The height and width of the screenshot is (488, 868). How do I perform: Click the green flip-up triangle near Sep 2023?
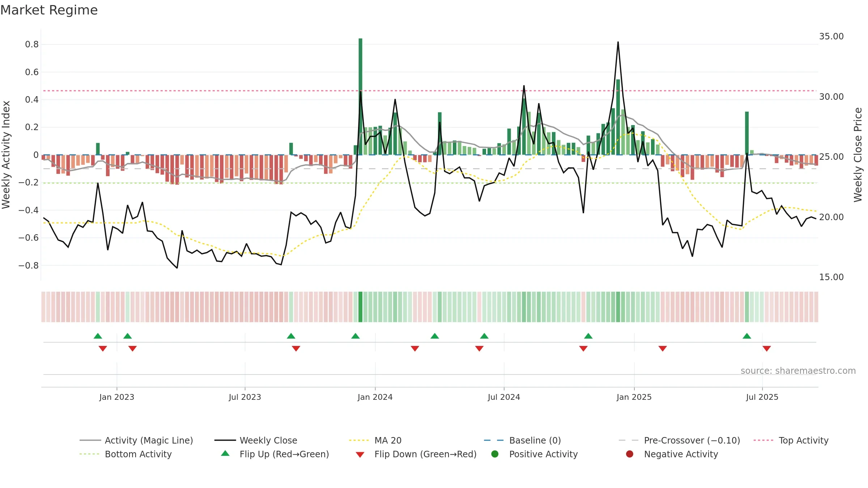291,336
